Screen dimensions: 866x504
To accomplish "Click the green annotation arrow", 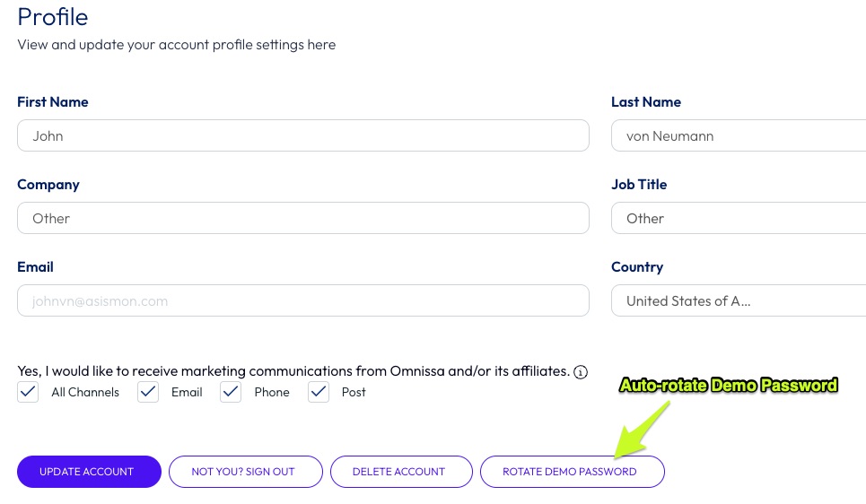I will pyautogui.click(x=641, y=428).
